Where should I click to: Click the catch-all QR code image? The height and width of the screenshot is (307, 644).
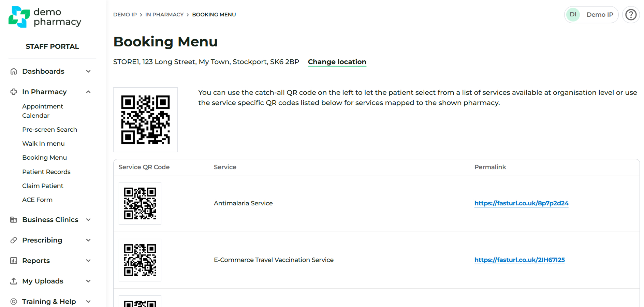click(145, 120)
